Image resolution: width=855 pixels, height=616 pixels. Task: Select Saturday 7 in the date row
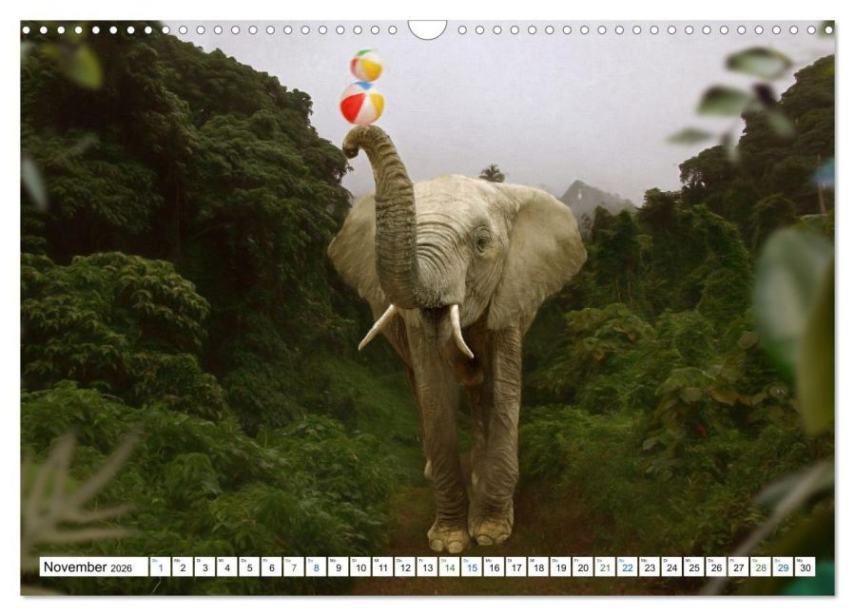coord(293,568)
